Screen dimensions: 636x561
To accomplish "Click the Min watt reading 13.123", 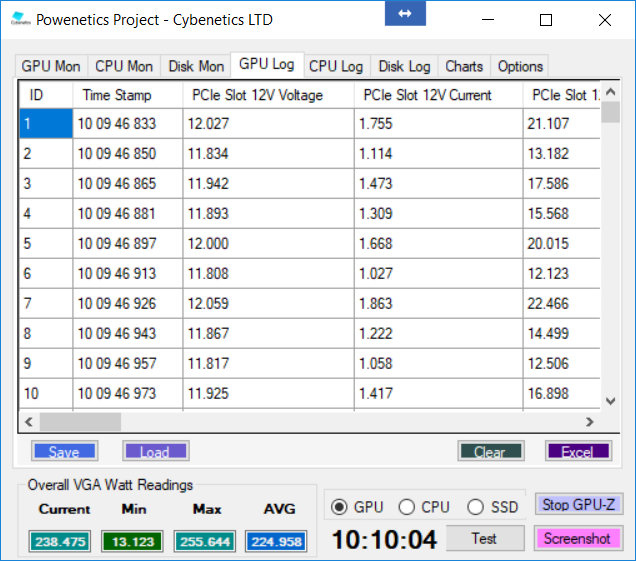I will tap(133, 541).
